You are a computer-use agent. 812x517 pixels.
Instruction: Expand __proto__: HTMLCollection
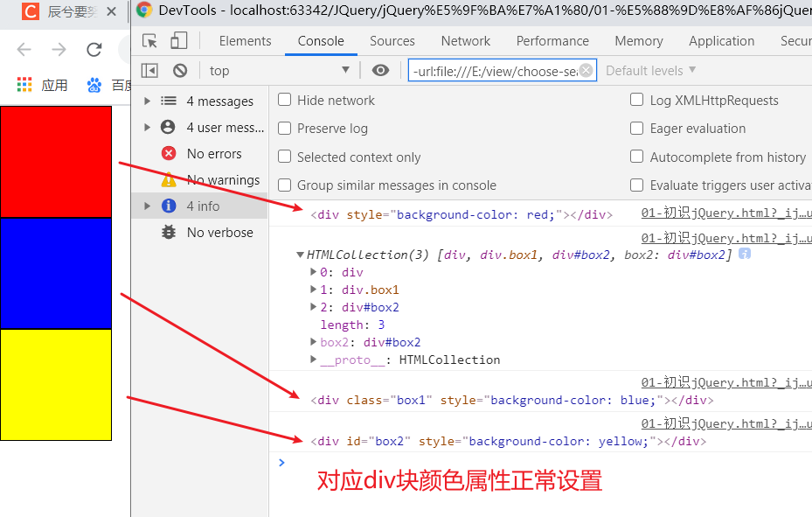[x=313, y=359]
